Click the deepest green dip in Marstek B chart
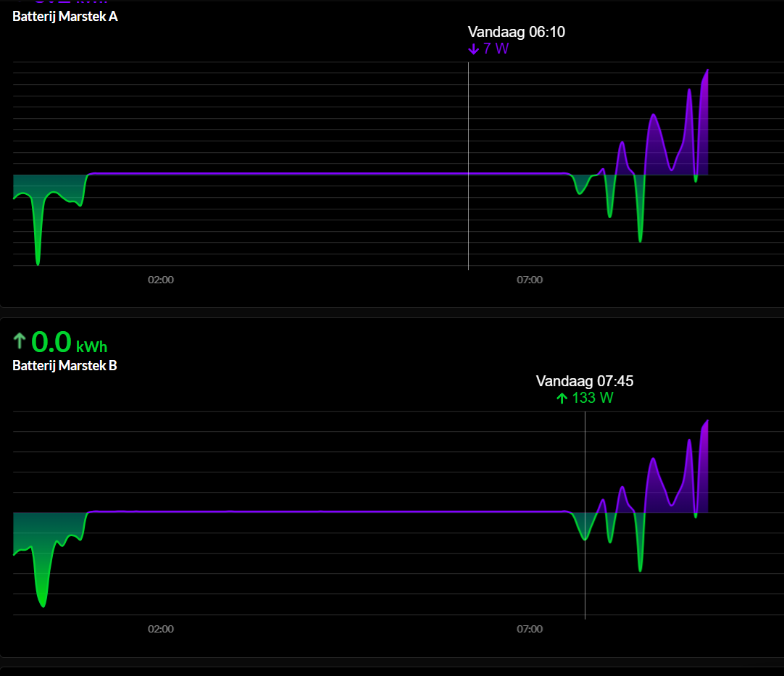784x676 pixels. (x=43, y=605)
